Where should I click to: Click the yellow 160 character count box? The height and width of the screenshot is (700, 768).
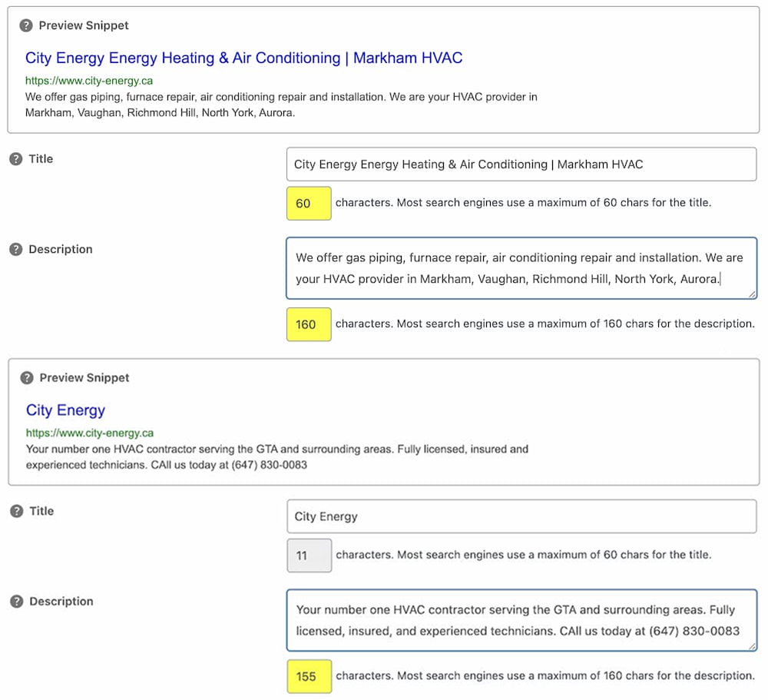point(309,324)
